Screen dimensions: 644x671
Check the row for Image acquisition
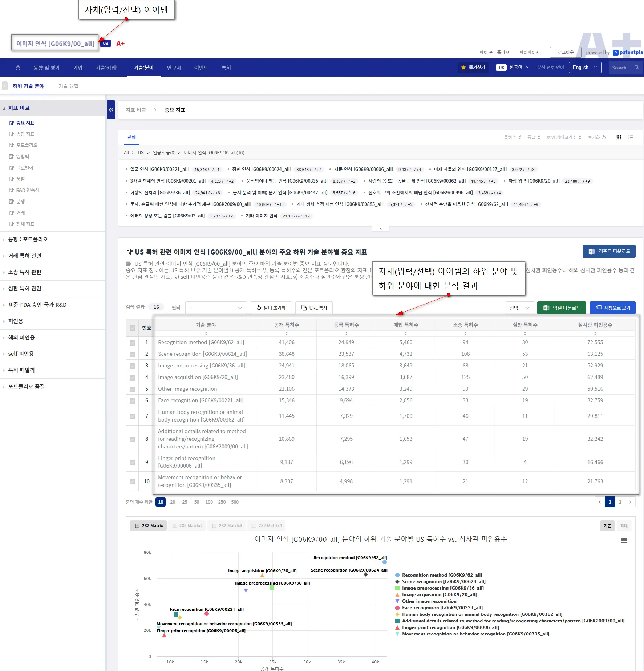pyautogui.click(x=132, y=377)
